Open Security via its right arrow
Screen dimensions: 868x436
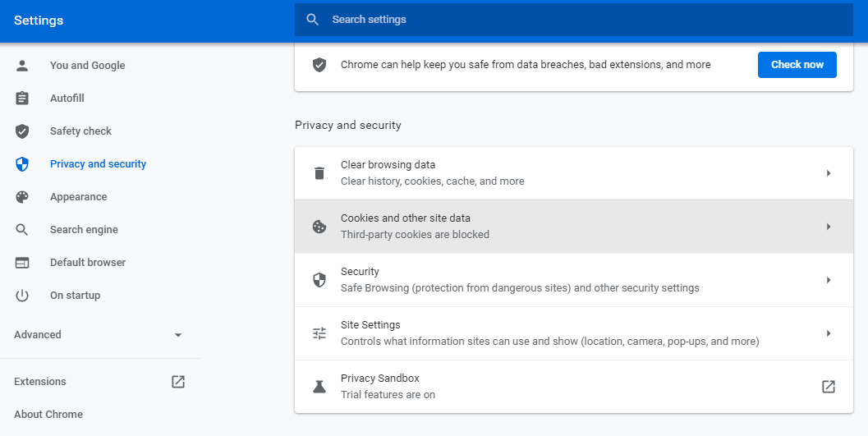click(829, 280)
